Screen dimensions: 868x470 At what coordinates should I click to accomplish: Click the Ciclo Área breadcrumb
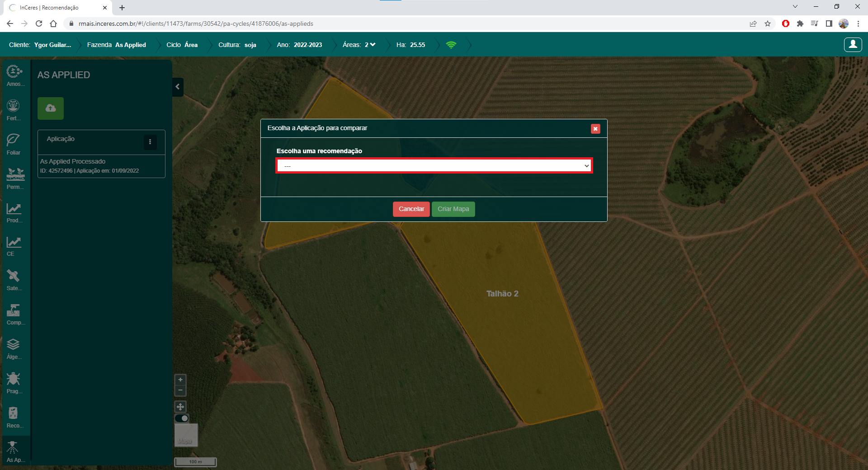[x=182, y=45]
